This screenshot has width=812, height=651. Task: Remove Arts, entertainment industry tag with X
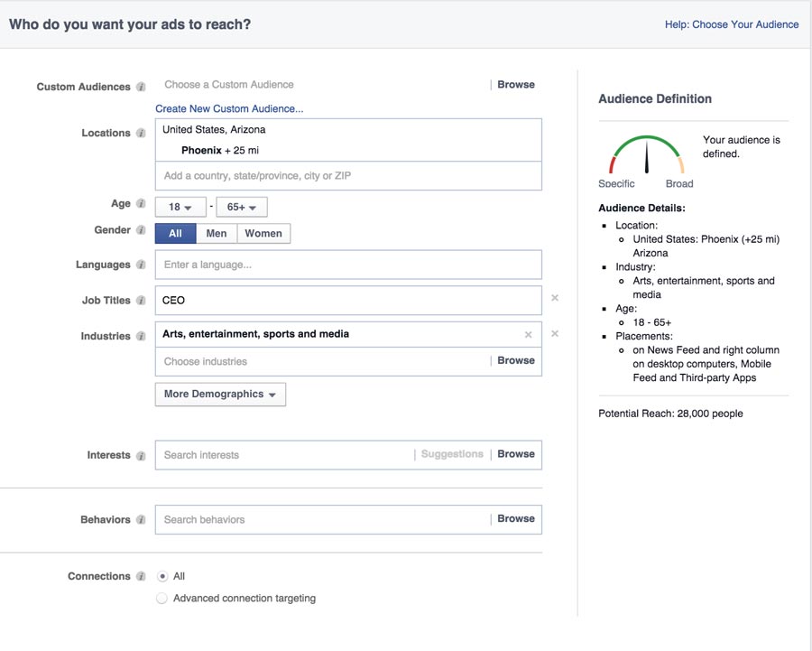click(x=529, y=335)
